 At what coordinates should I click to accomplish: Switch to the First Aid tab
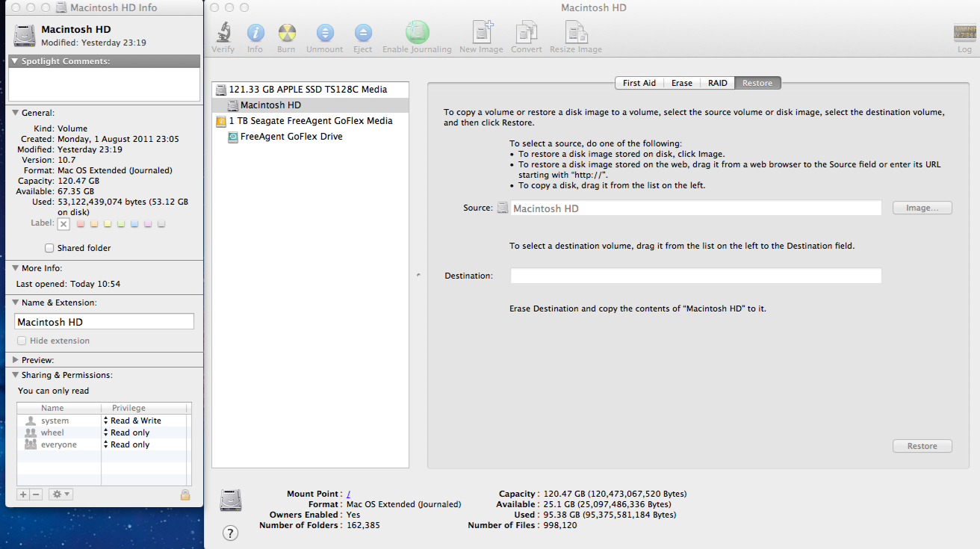tap(639, 83)
